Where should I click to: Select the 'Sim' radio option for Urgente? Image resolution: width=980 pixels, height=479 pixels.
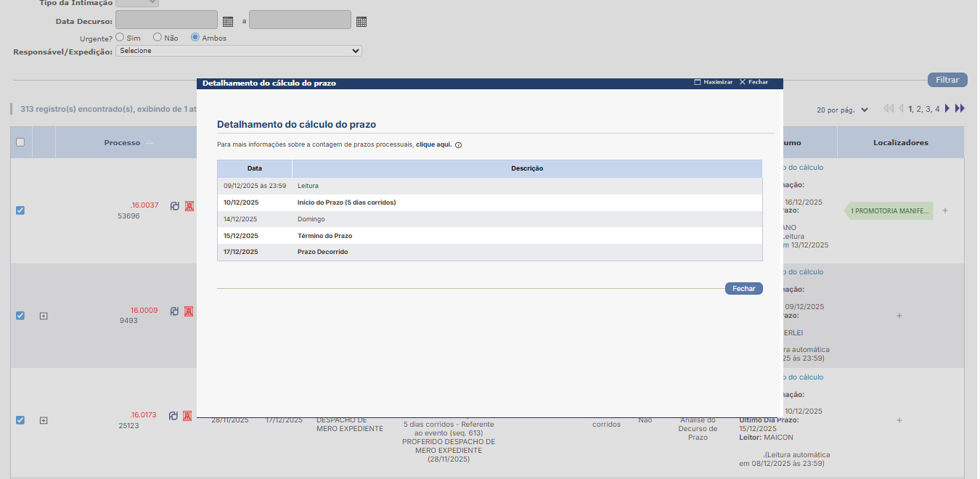click(x=120, y=36)
